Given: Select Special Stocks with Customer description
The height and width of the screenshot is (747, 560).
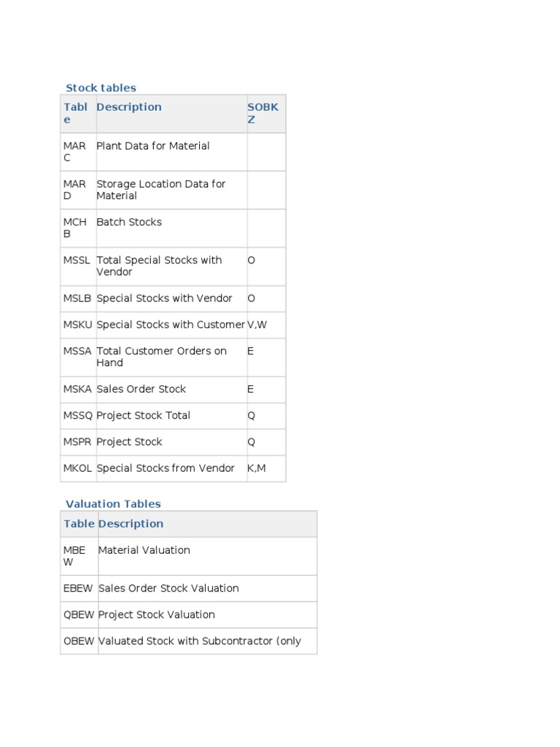Looking at the screenshot, I should pos(171,325).
